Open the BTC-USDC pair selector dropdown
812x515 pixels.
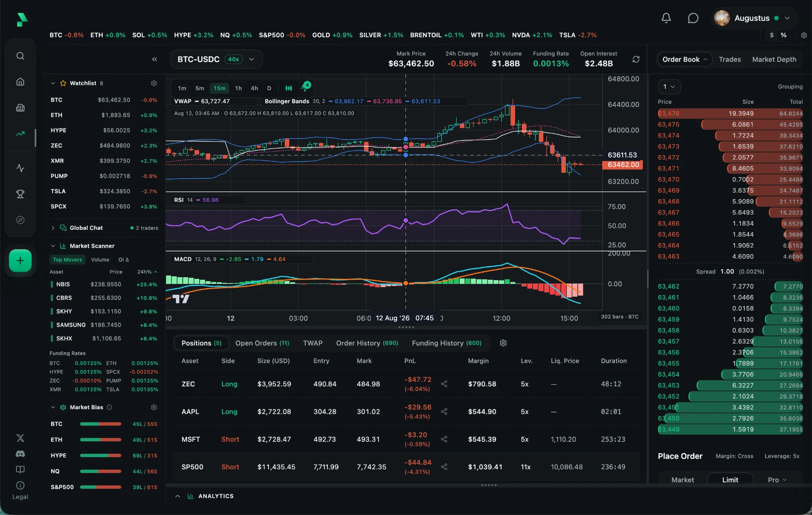[217, 59]
